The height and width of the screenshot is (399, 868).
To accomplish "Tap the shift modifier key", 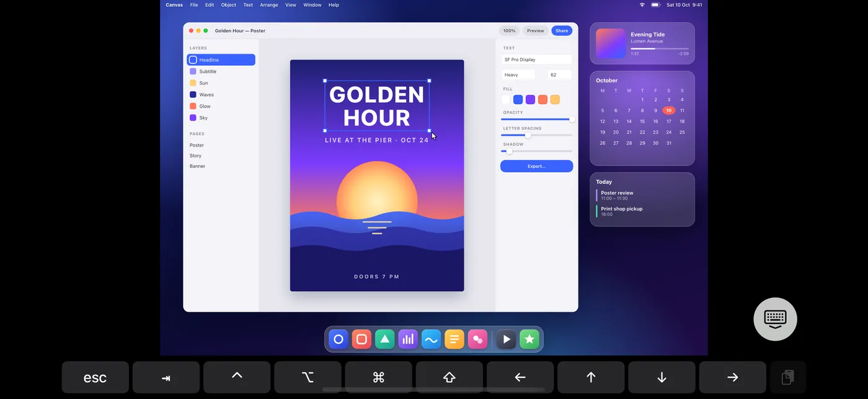I will (449, 377).
